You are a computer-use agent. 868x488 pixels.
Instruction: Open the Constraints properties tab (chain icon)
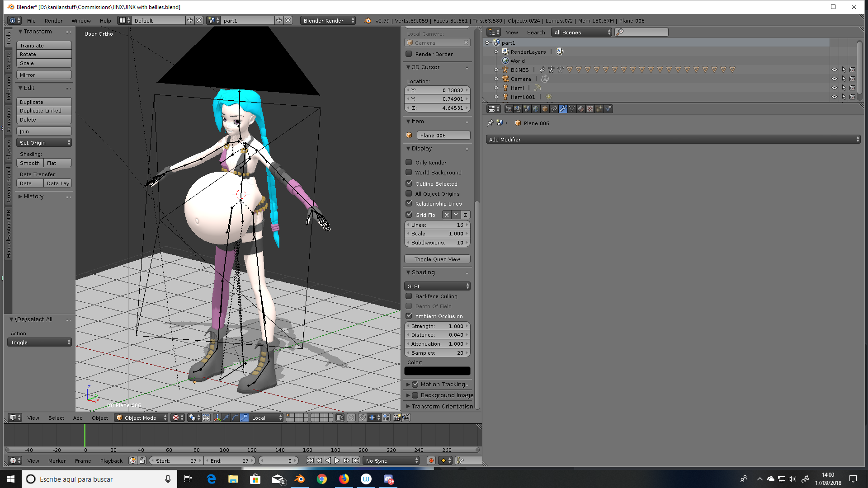pos(554,109)
